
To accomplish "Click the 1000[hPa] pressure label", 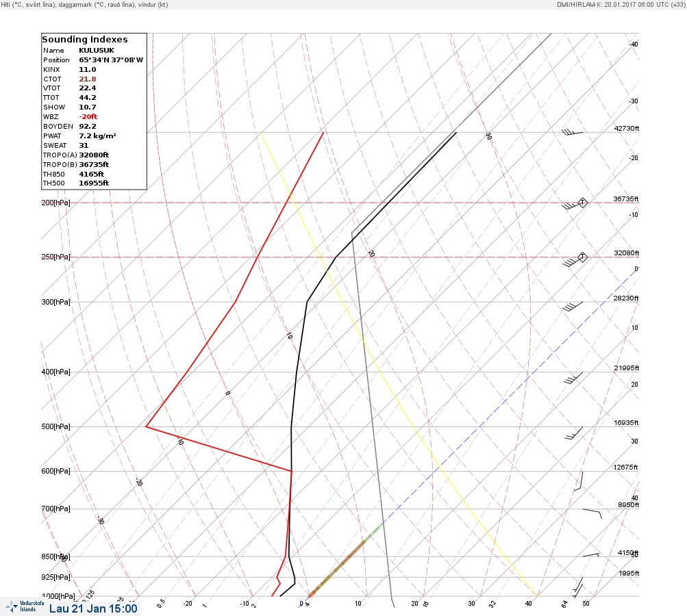I will (58, 596).
